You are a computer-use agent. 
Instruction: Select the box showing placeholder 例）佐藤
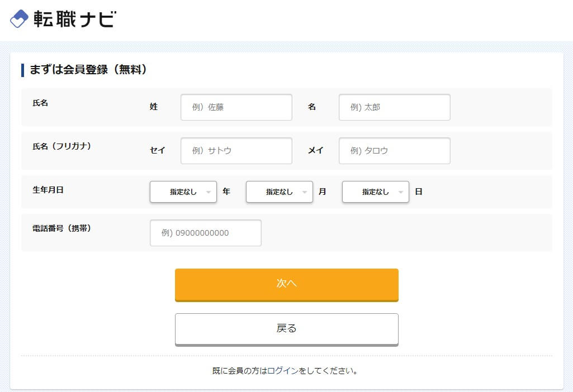(x=236, y=107)
